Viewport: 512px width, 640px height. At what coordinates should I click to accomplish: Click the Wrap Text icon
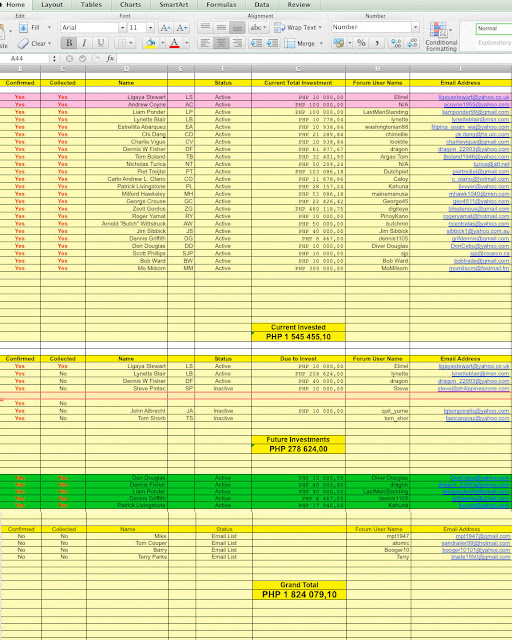point(280,27)
